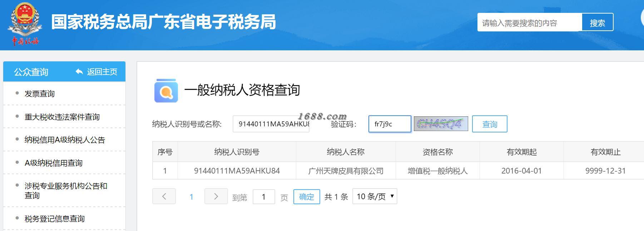Click the 验证码 input field
Screen dimensions: 644x231
click(x=390, y=124)
